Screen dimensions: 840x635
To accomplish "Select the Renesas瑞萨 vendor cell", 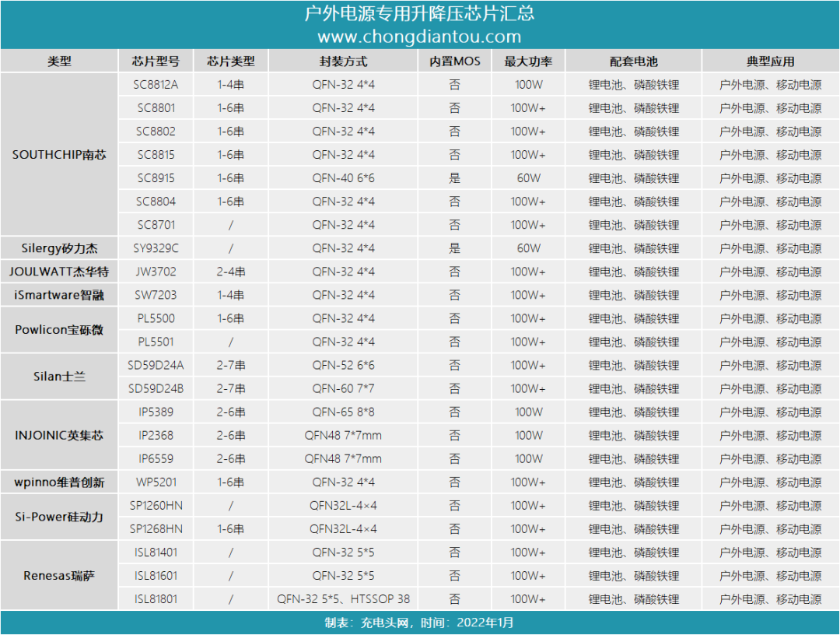I will pos(59,576).
